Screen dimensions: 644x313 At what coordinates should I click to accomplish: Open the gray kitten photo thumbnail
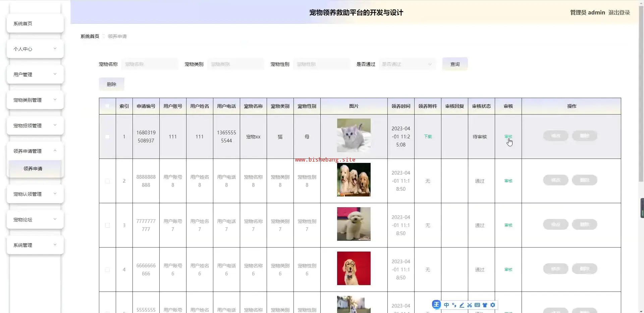(354, 135)
